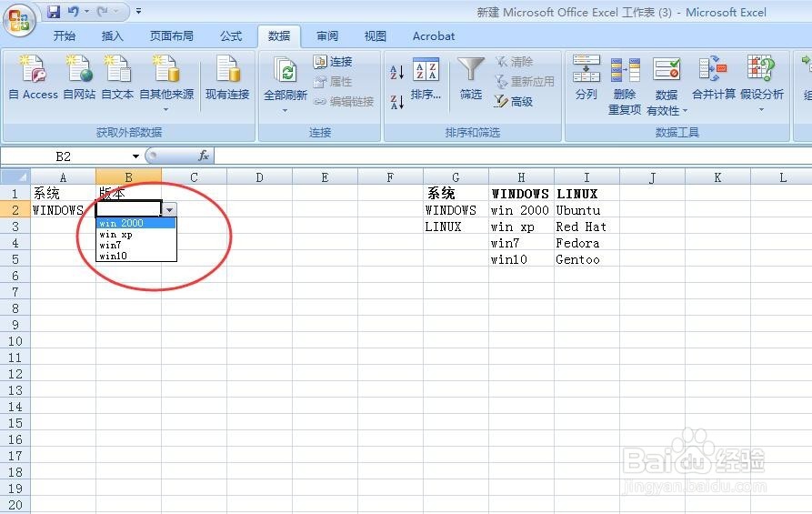
Task: Save workbook via quick access toolbar
Action: coord(54,12)
